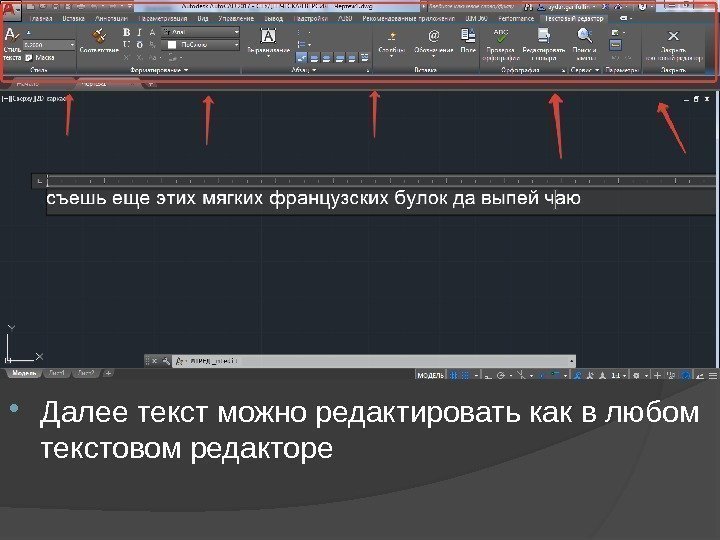
Task: Switch to the Модель layout tab
Action: coord(24,373)
